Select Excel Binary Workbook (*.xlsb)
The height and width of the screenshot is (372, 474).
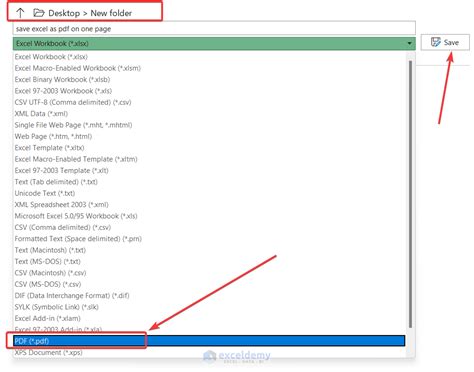pyautogui.click(x=62, y=79)
